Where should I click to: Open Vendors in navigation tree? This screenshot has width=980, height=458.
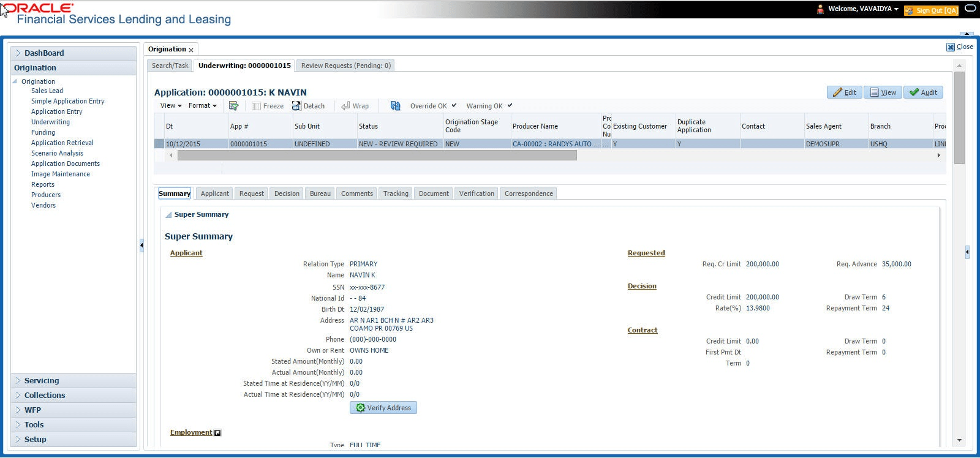pyautogui.click(x=43, y=205)
